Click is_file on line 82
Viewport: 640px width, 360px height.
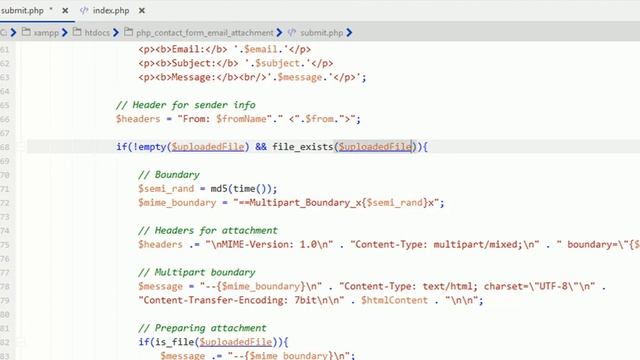(174, 342)
